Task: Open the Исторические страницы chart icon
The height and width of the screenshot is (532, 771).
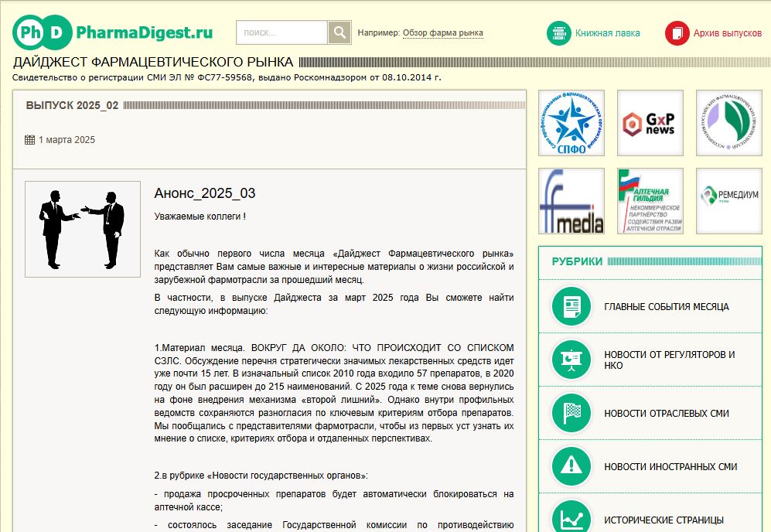Action: (571, 517)
